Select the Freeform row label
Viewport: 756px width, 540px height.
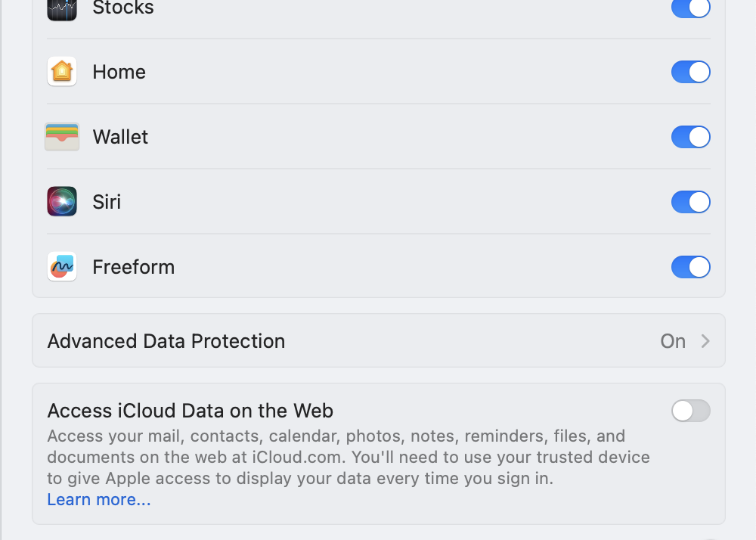click(133, 267)
